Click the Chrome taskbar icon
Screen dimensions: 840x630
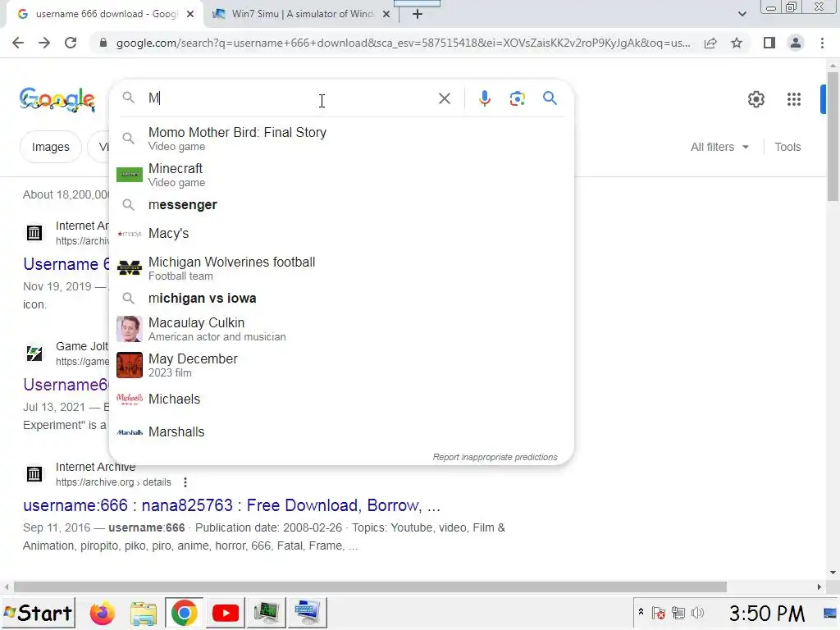(x=185, y=613)
